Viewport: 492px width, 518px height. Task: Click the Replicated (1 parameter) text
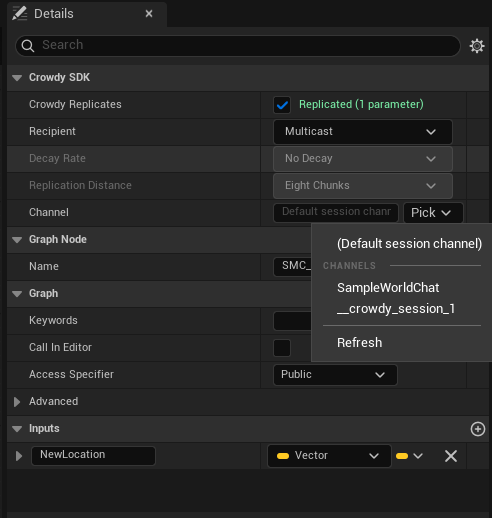[x=361, y=104]
